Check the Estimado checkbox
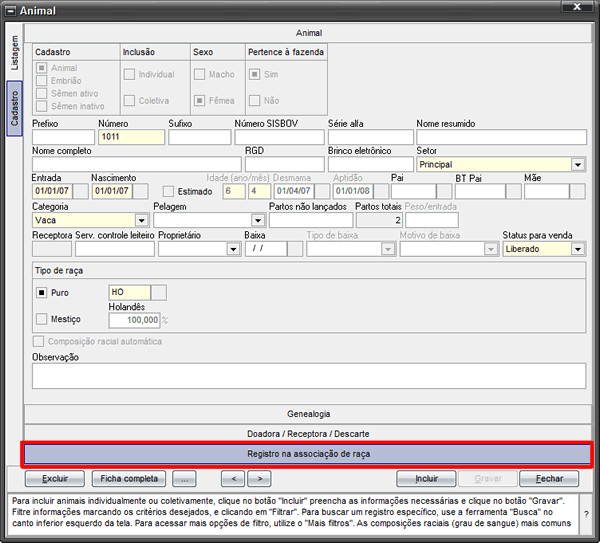This screenshot has height=543, width=600. pos(168,191)
